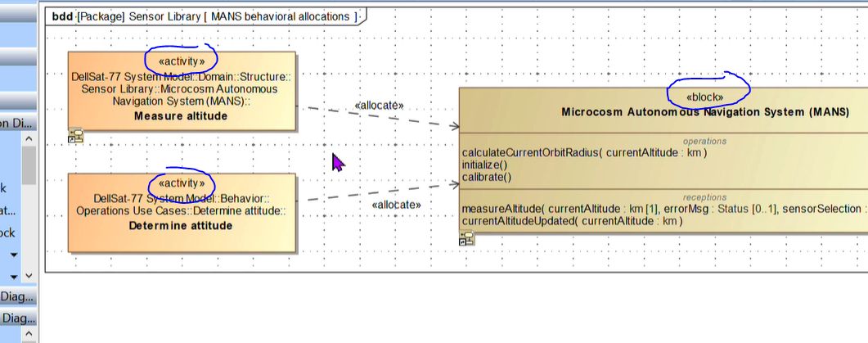Image resolution: width=868 pixels, height=343 pixels.
Task: Select the currentAltitudeUpdated reception
Action: coord(573,221)
